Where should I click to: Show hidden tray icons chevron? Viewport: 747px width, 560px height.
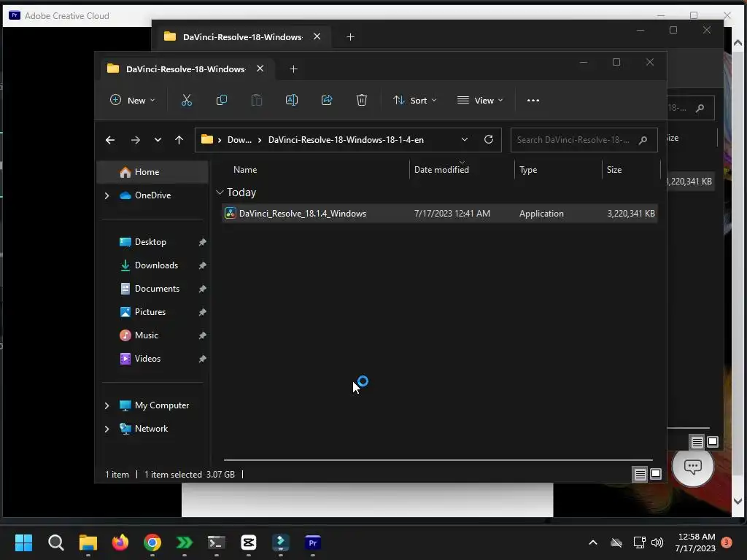(593, 542)
